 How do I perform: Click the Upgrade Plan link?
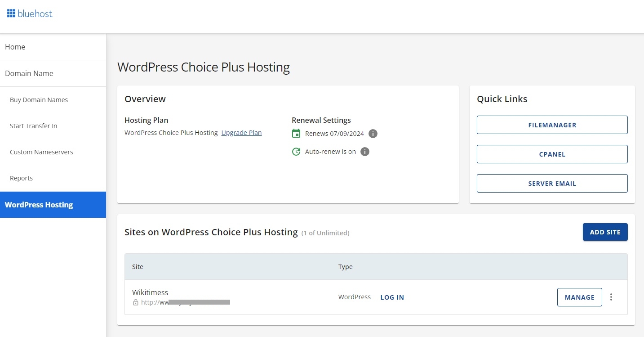(241, 133)
